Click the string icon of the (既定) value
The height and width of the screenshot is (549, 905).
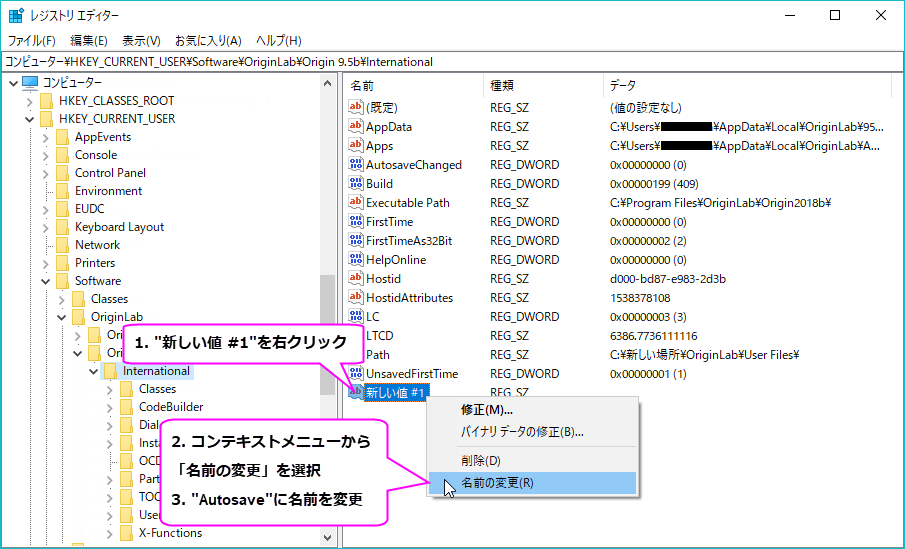[x=356, y=107]
